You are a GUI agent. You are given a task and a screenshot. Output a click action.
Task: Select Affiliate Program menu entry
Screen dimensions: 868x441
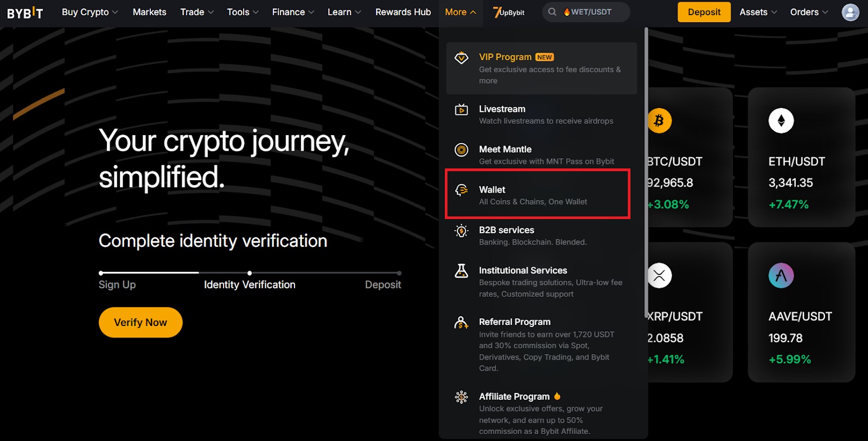coord(541,413)
